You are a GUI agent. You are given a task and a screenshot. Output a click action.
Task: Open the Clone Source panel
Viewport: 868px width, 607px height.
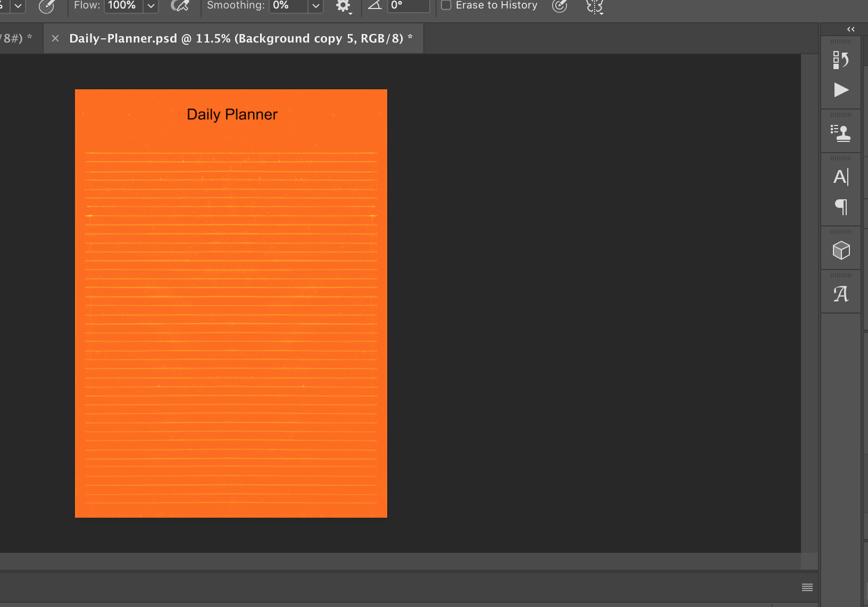pyautogui.click(x=840, y=132)
